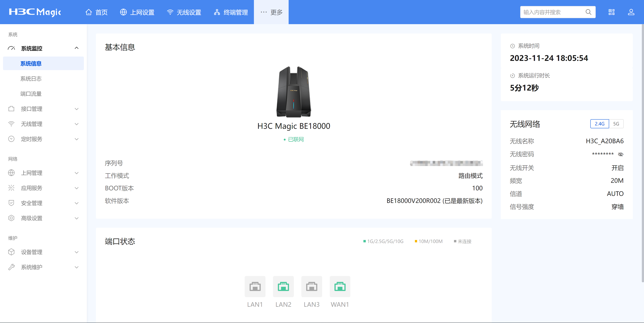
Task: Click the search magnifier icon
Action: (588, 12)
